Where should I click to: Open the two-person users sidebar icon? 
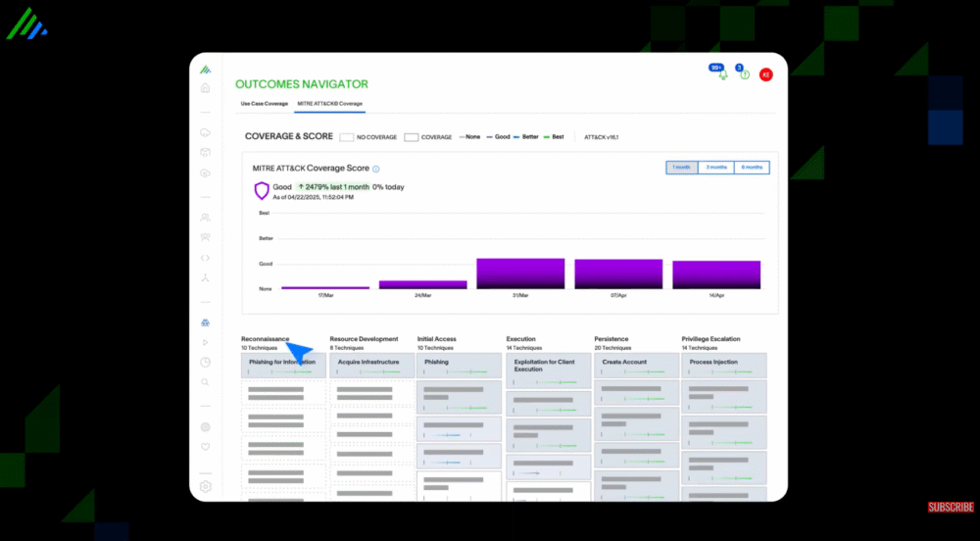coord(205,218)
